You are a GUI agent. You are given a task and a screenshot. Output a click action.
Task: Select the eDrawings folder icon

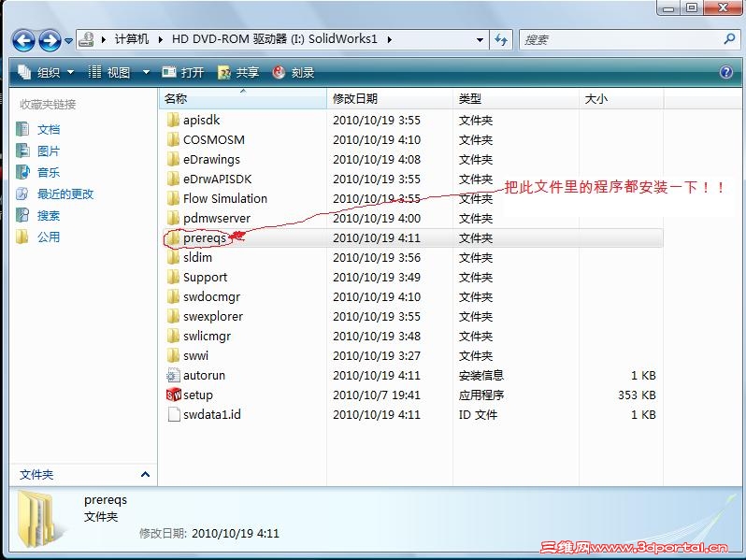(x=173, y=159)
